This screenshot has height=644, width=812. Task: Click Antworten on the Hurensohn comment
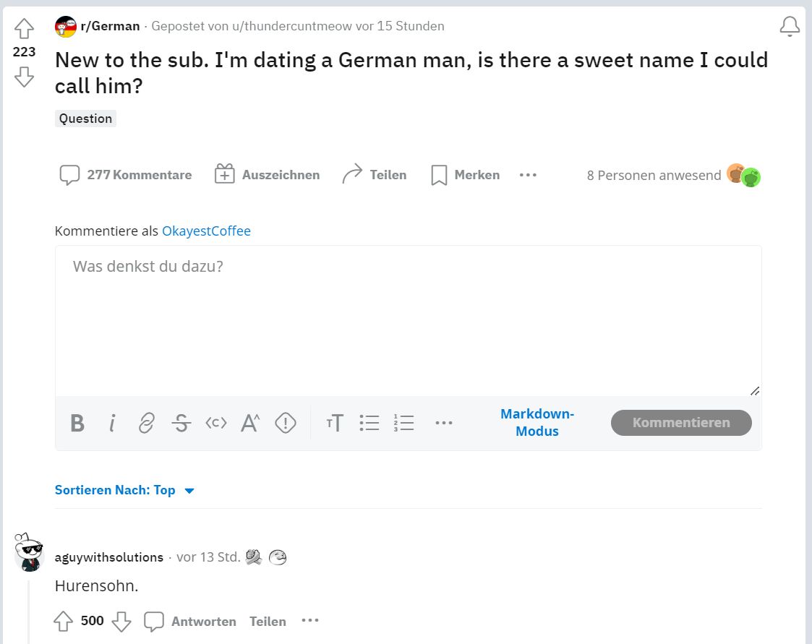tap(191, 621)
